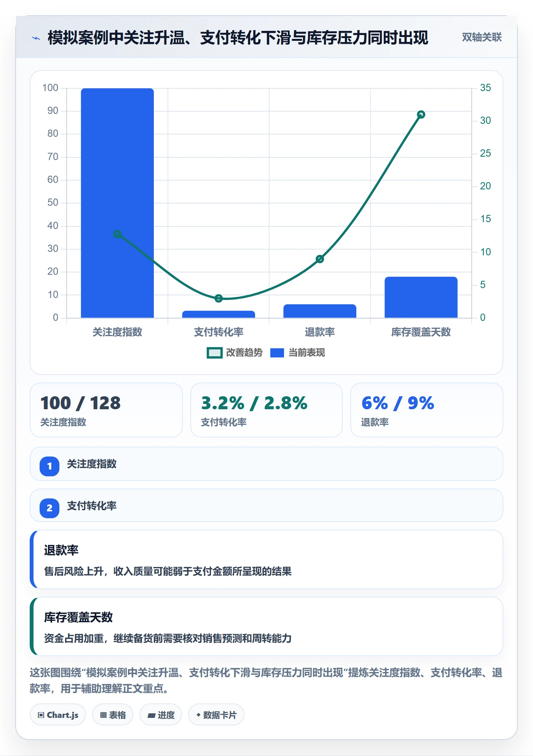The width and height of the screenshot is (533, 756).
Task: Click the trend line point above 库存覆盖天数
Action: click(421, 114)
